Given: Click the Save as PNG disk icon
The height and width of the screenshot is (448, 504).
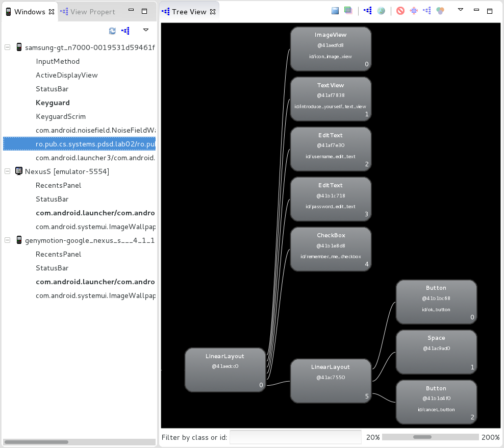Looking at the screenshot, I should click(x=335, y=11).
